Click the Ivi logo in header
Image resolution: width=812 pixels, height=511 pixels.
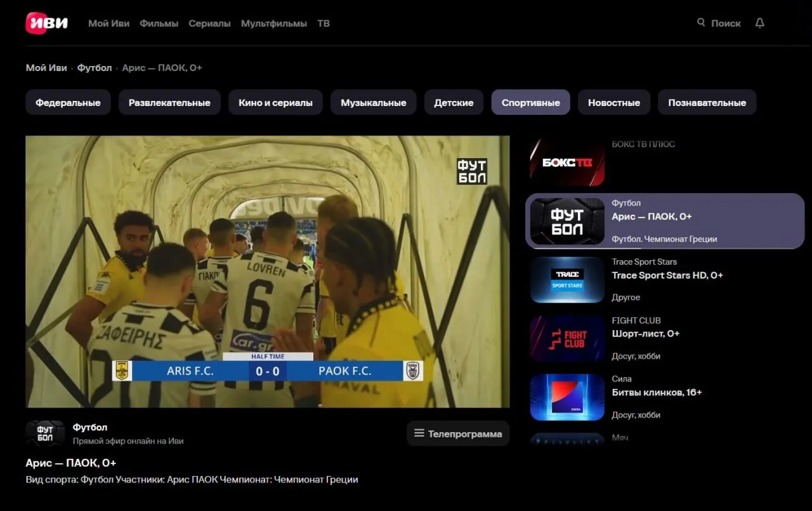pyautogui.click(x=46, y=23)
